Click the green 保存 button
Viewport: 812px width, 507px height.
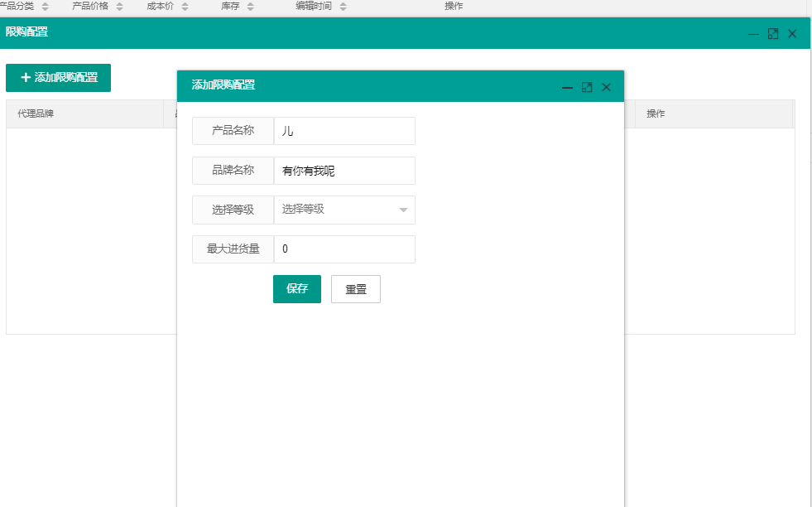[297, 289]
